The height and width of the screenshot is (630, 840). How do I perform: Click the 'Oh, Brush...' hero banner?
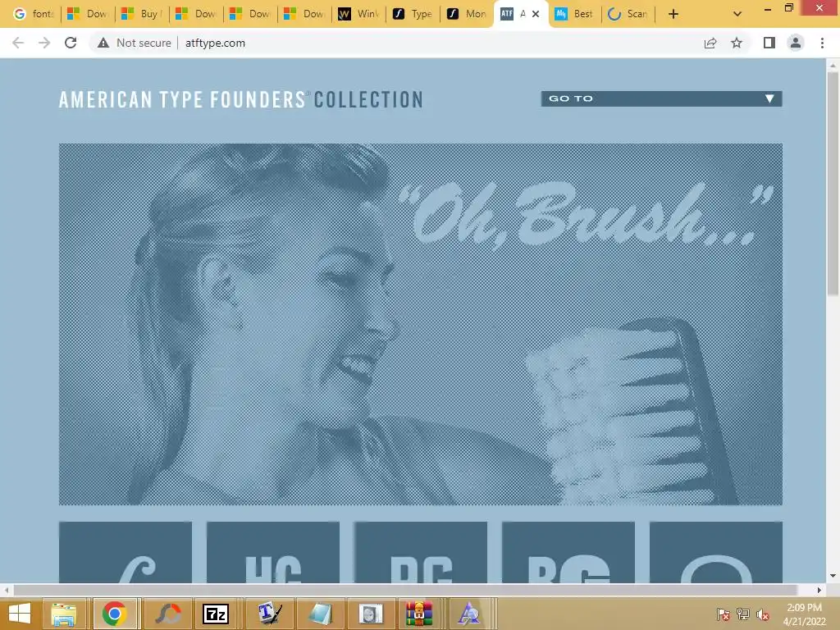click(x=421, y=324)
